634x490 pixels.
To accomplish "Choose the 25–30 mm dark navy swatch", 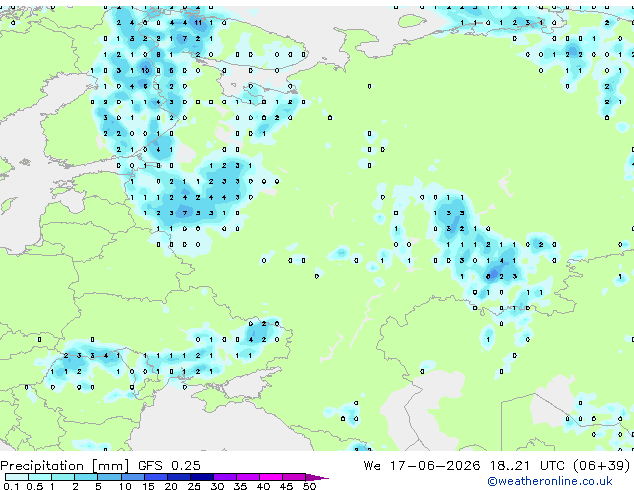I will (201, 477).
